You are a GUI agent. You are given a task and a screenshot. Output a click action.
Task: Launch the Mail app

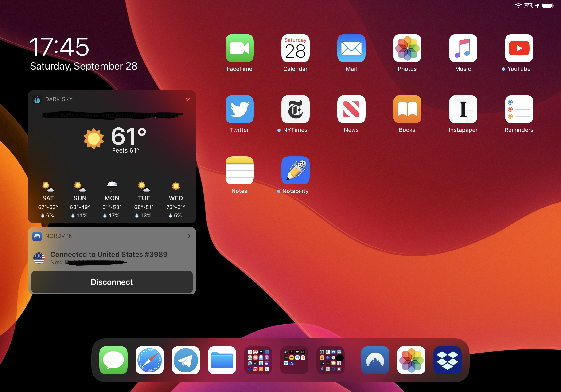(x=351, y=48)
